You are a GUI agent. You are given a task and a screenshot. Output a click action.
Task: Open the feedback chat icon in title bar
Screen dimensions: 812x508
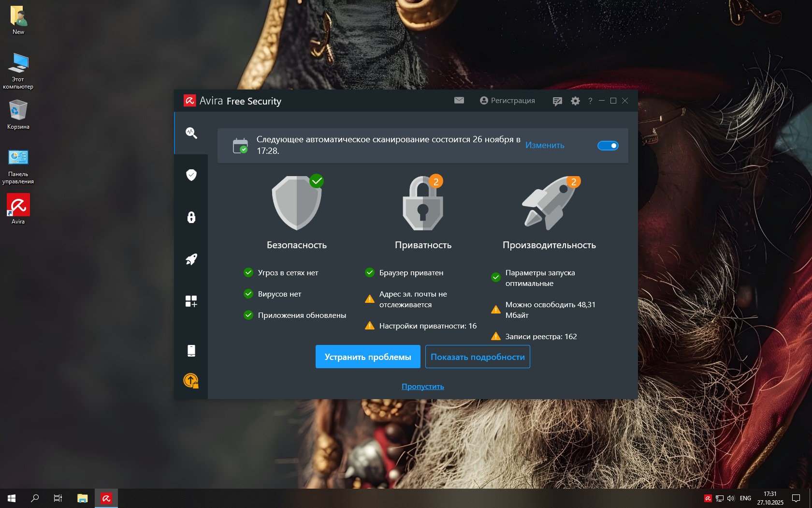point(557,101)
